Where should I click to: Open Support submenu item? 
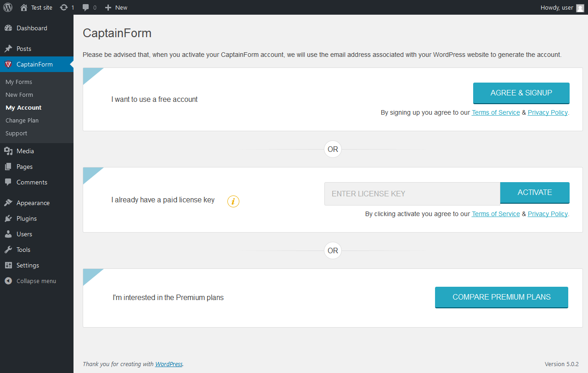17,133
